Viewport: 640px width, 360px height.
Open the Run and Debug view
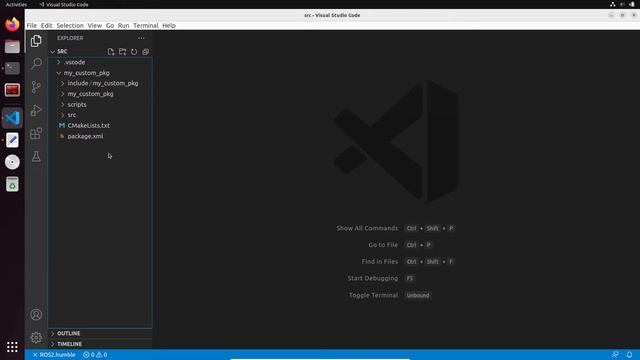(x=36, y=110)
